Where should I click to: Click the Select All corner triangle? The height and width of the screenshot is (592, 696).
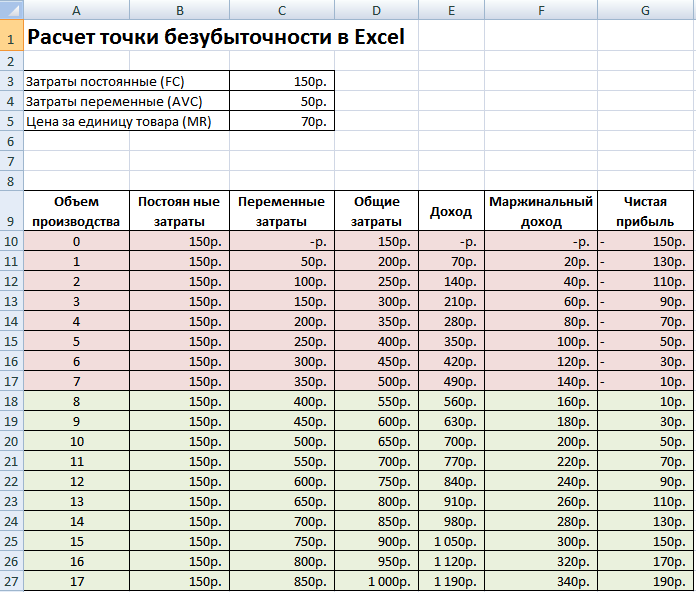(12, 9)
